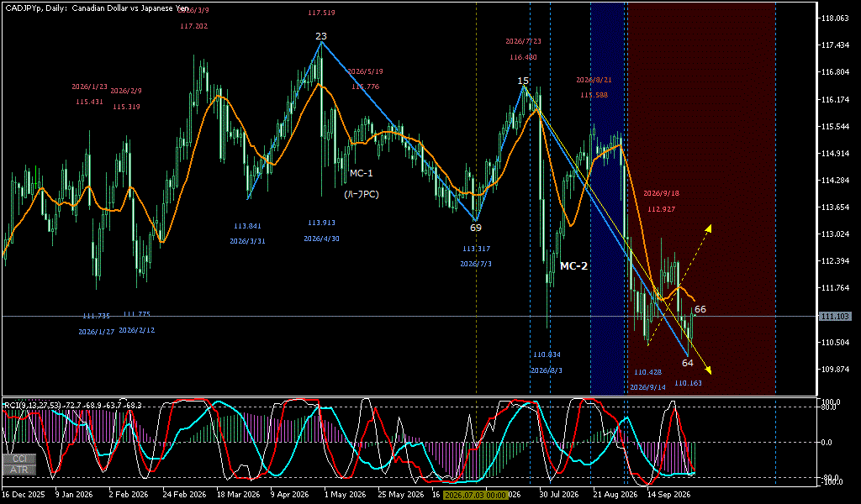This screenshot has height=504, width=861.
Task: Click the 2026/2/12 date label
Action: coord(137,330)
